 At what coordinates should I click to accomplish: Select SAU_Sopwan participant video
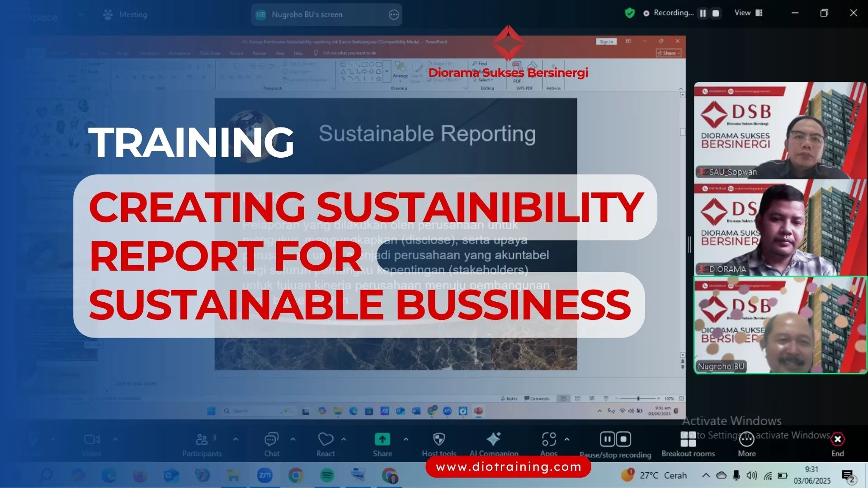pos(780,130)
